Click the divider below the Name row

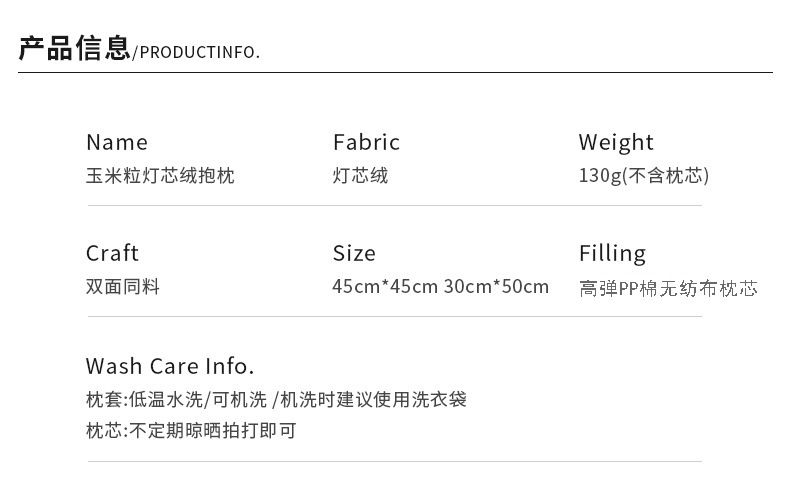(x=395, y=205)
